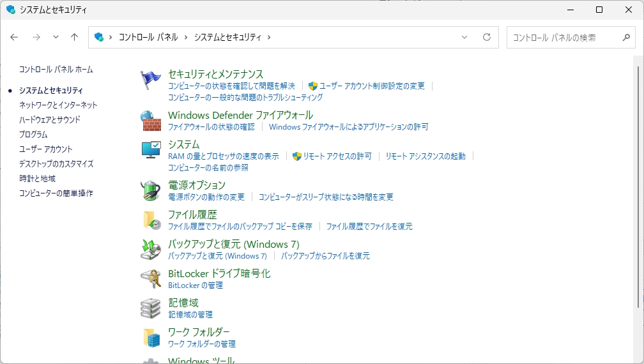
Task: Open 記憶域の管理 link
Action: pyautogui.click(x=190, y=314)
